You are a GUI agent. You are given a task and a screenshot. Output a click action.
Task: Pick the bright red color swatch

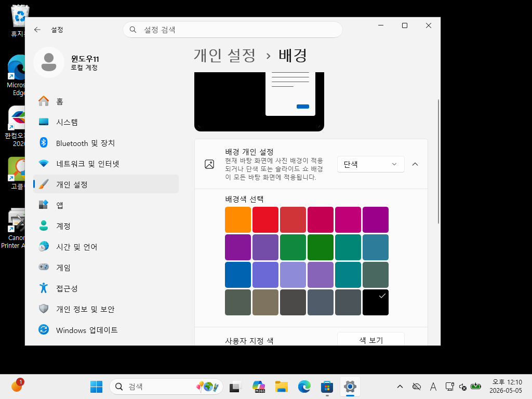[x=265, y=220]
